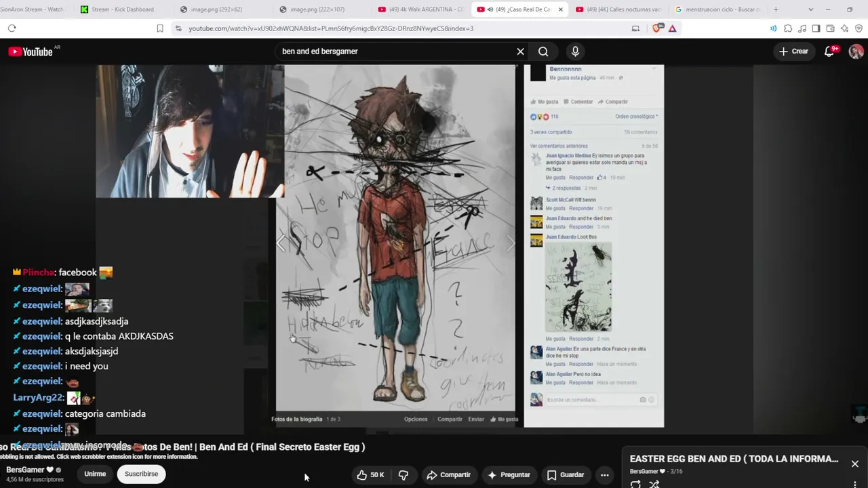Click the Preguntar button
The height and width of the screenshot is (488, 868).
(x=509, y=475)
